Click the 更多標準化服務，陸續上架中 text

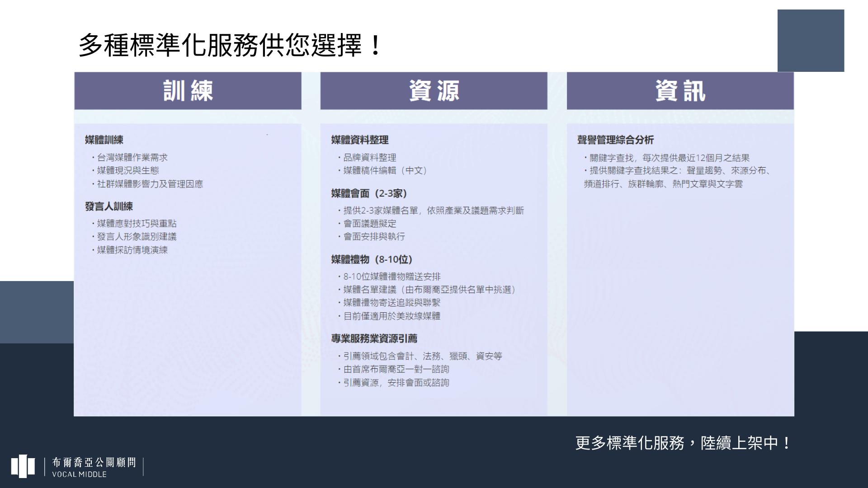point(683,443)
